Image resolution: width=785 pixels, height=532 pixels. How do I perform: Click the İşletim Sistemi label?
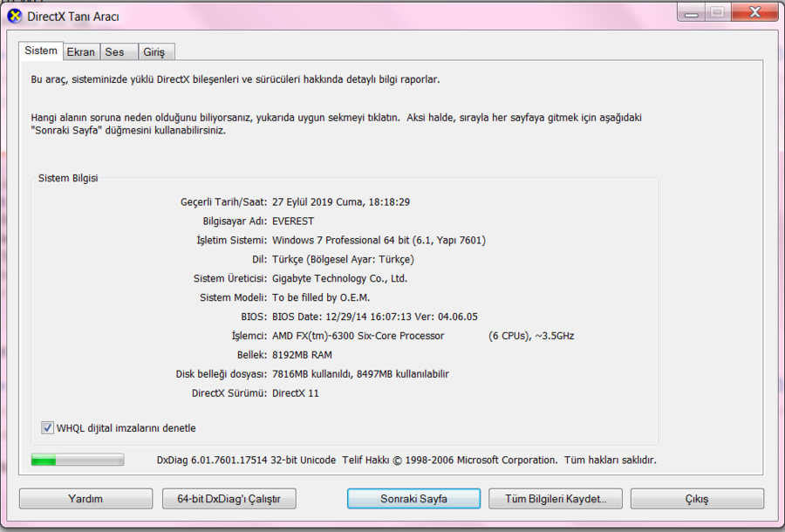coord(232,240)
